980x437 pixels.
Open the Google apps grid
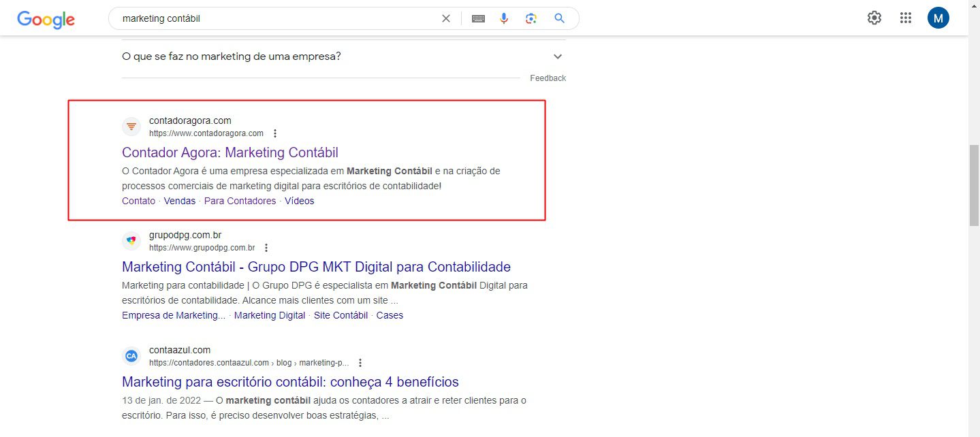(906, 18)
